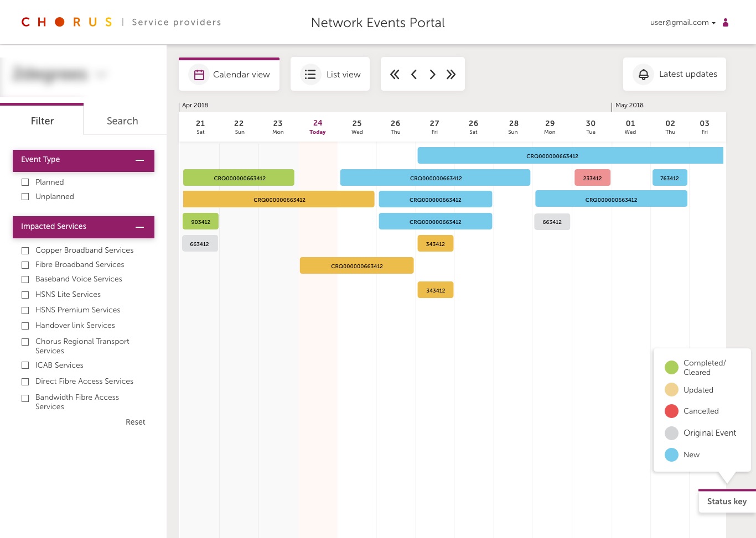Tick Copper Broadband Services checkbox
Screen dimensions: 756x538
(25, 250)
